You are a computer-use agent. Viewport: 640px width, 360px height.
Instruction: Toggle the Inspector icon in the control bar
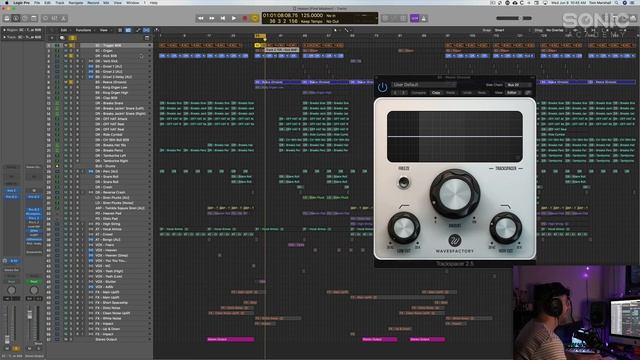coord(16,18)
